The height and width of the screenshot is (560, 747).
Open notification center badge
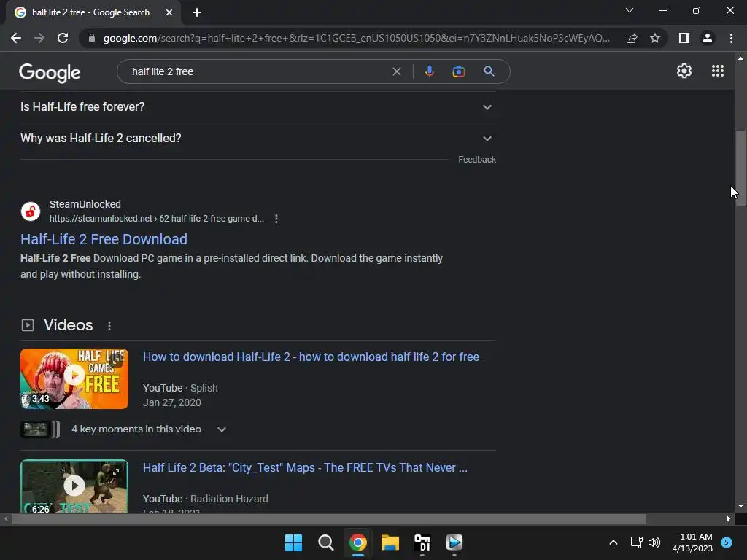tap(727, 542)
